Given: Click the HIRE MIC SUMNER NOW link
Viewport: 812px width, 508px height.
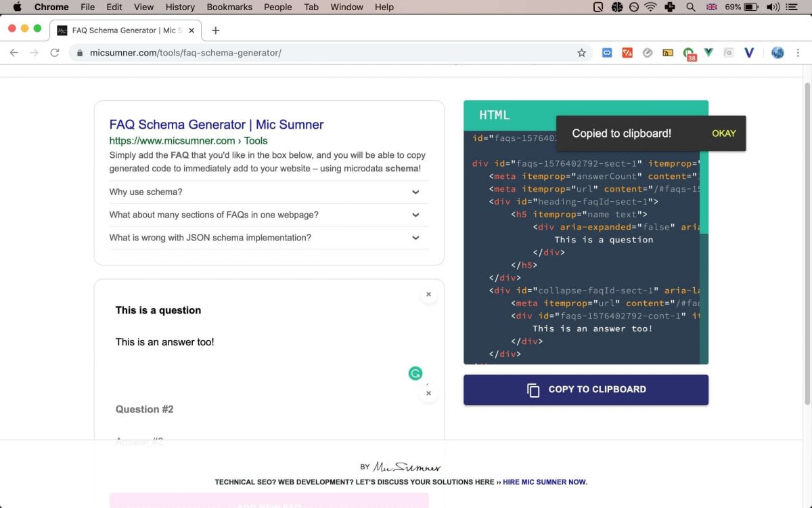Looking at the screenshot, I should click(545, 482).
